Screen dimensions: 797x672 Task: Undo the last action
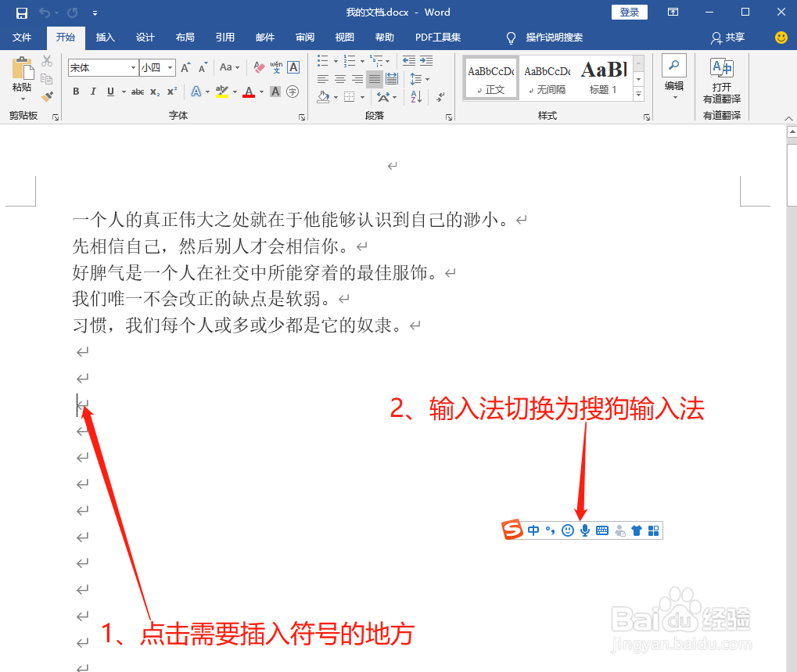[x=45, y=13]
